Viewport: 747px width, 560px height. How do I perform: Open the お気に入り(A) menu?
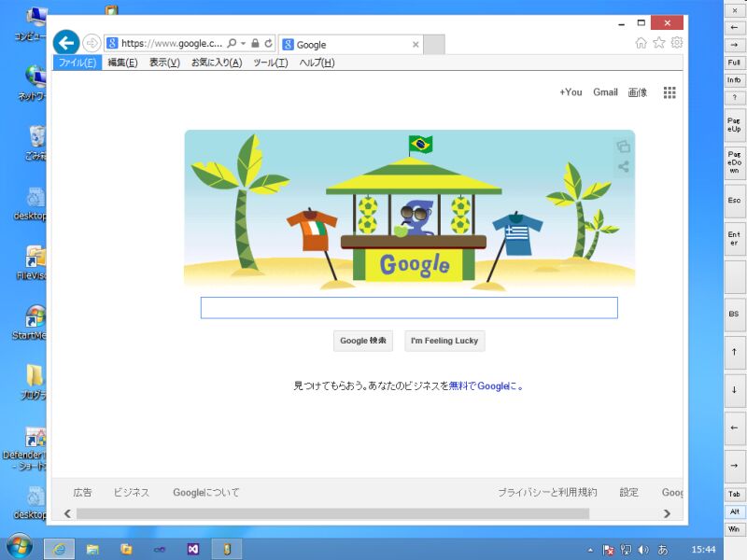[217, 63]
